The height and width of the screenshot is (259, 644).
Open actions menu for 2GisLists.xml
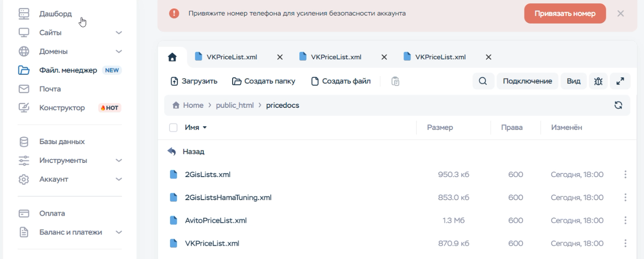[625, 175]
